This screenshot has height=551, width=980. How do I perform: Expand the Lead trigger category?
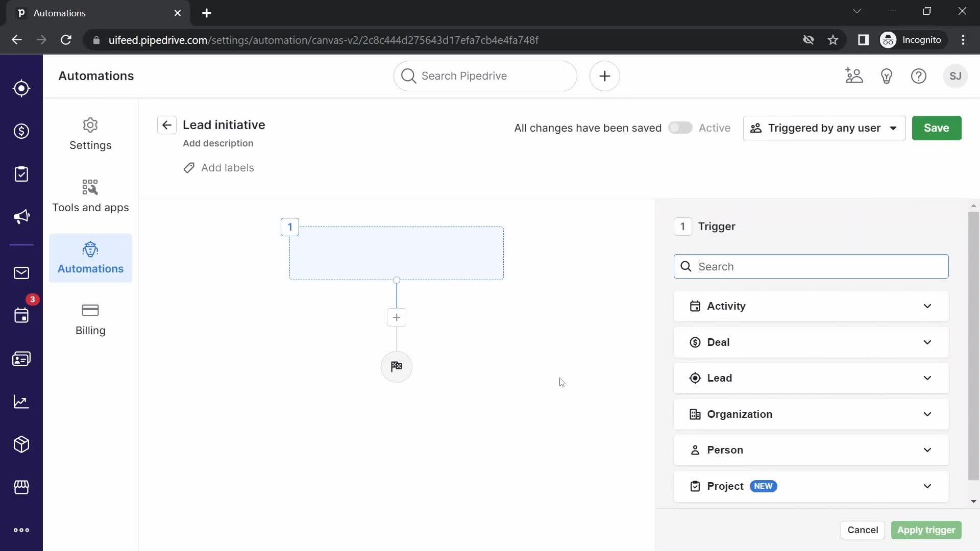click(x=811, y=378)
